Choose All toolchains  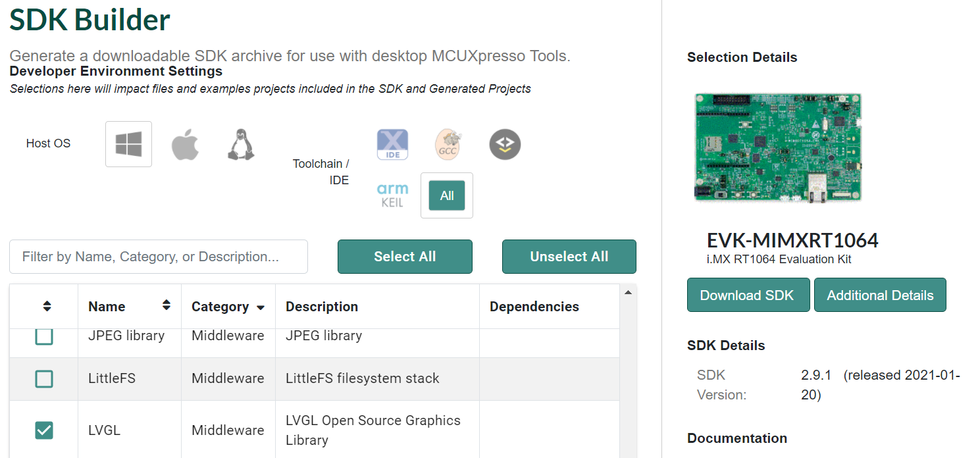click(446, 195)
